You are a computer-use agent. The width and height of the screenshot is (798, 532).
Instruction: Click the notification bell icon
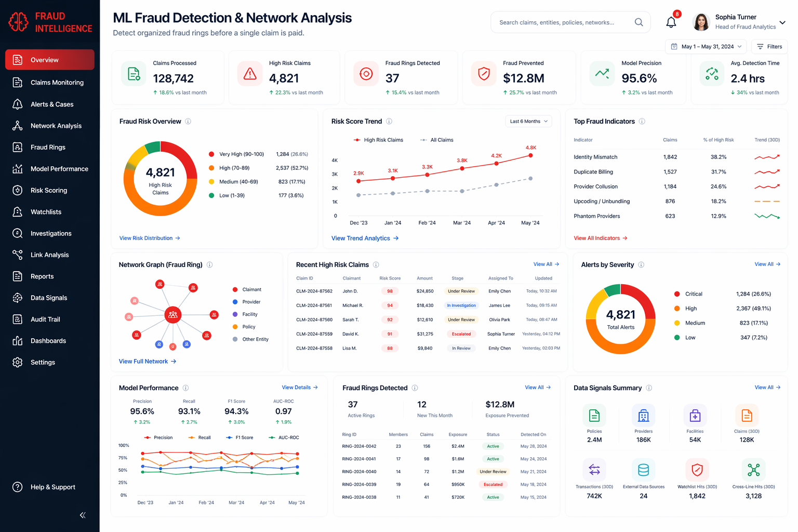pos(671,22)
